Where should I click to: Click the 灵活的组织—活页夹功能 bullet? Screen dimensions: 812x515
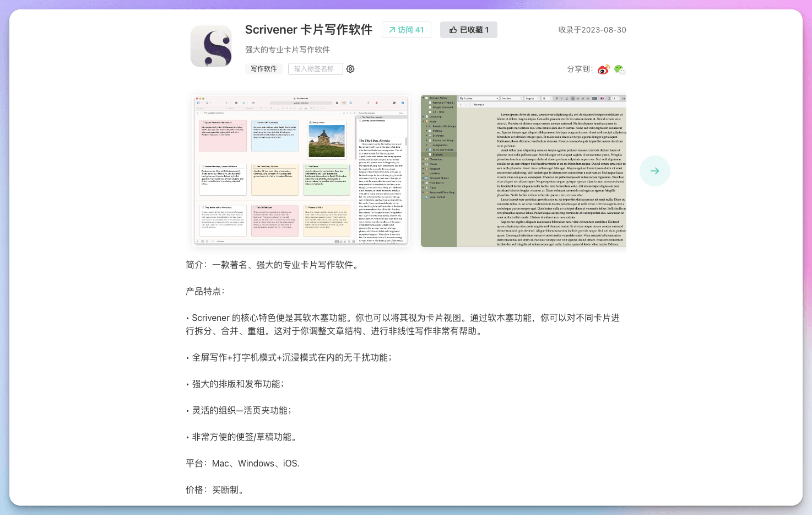239,410
